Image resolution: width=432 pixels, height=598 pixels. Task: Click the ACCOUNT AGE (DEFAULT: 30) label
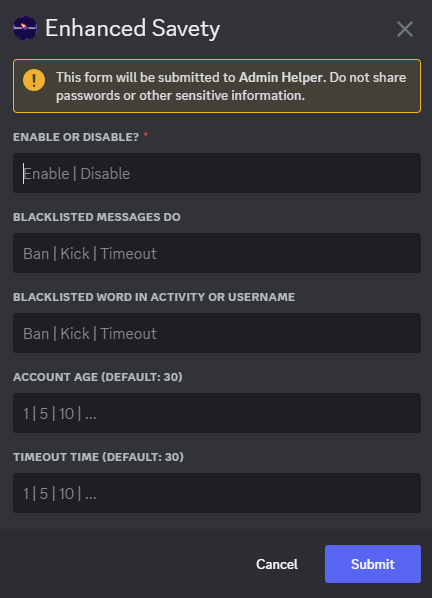pos(98,377)
